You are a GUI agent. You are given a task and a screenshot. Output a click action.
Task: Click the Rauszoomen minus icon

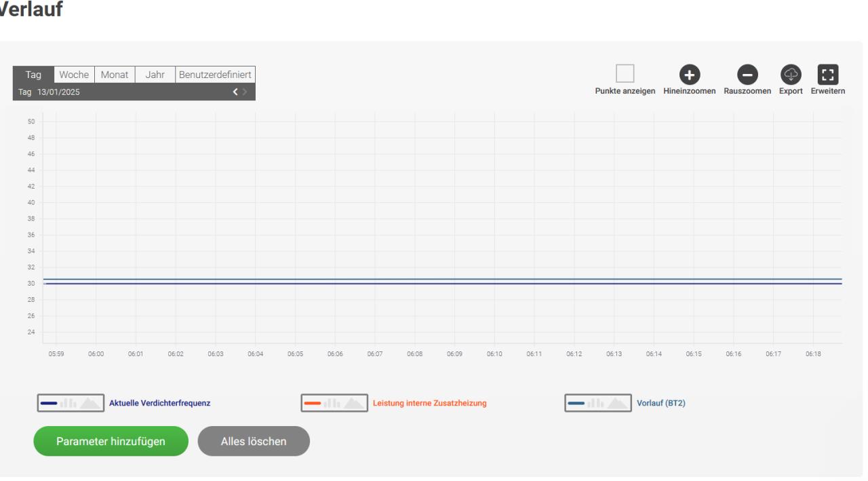[747, 75]
